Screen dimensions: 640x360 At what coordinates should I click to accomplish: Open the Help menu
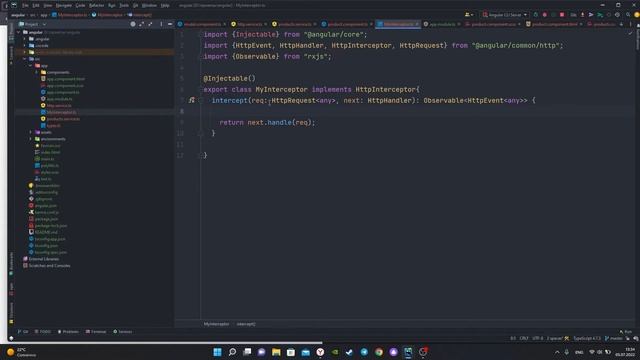coord(165,5)
